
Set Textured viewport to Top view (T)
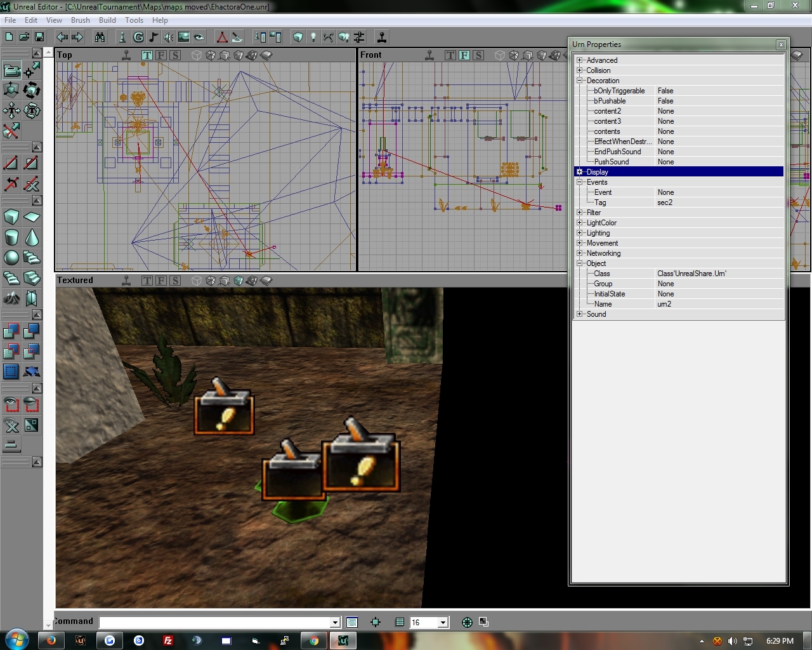pyautogui.click(x=147, y=281)
